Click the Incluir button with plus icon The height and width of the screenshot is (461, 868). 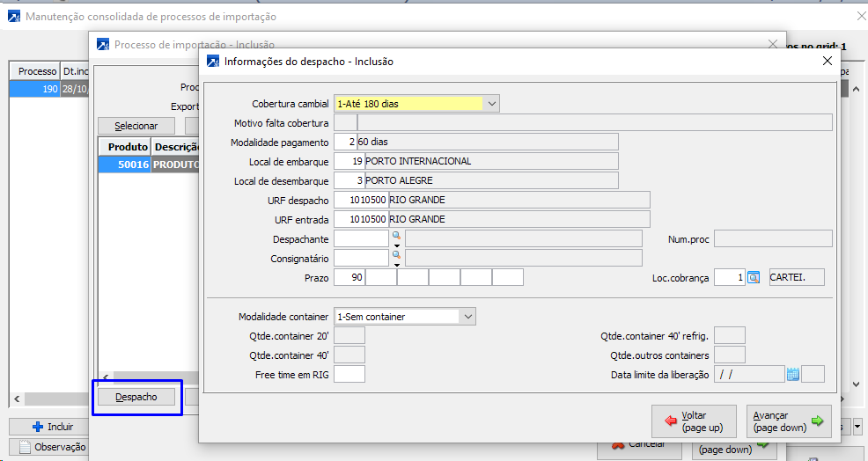[x=52, y=427]
